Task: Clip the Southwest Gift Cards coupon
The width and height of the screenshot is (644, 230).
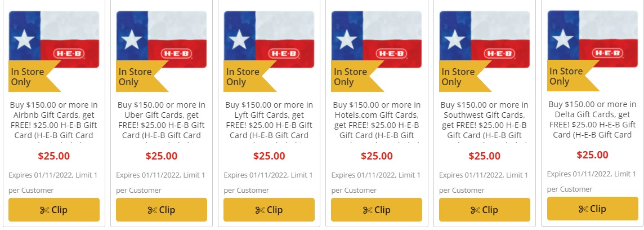Action: [485, 210]
